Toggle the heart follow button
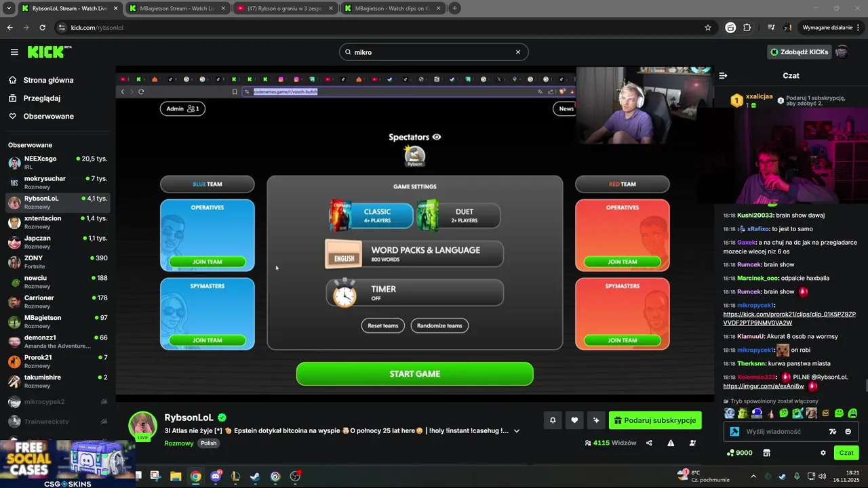Viewport: 868px width, 488px height. [x=574, y=420]
